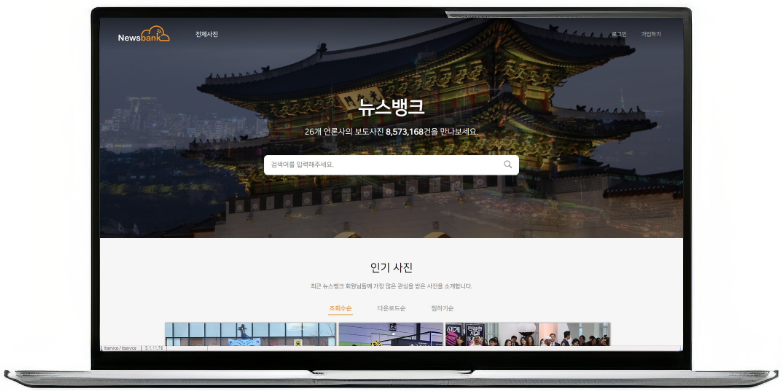Click the Newsbank cloud logo

[x=144, y=34]
